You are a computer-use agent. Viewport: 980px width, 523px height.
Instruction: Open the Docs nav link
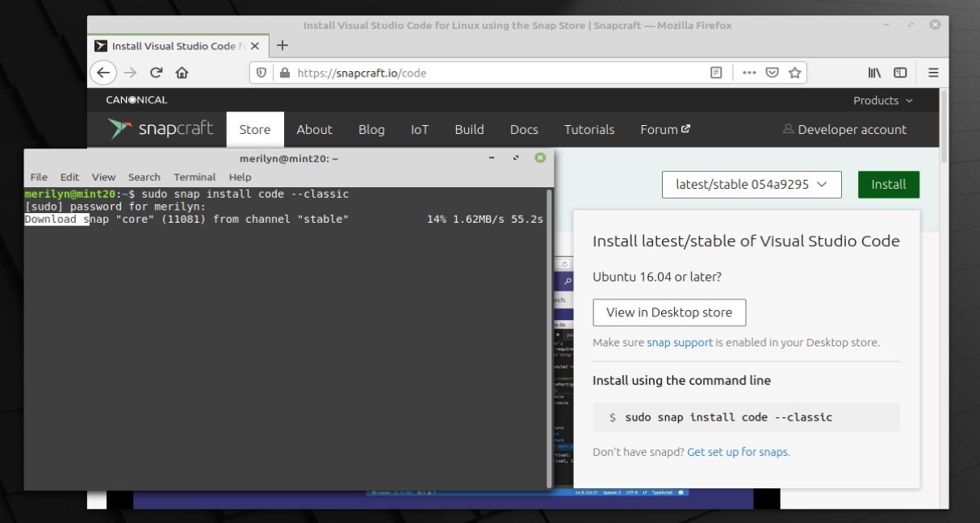[524, 129]
